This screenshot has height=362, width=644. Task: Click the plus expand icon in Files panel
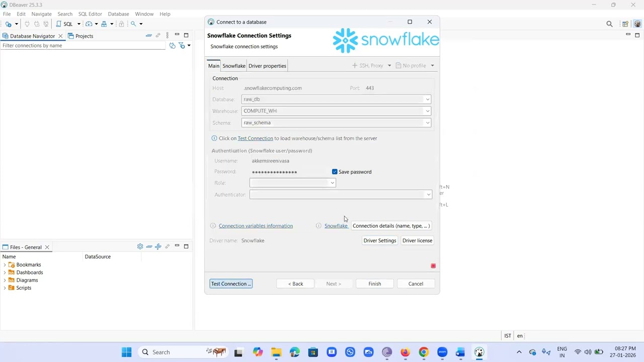point(158,246)
